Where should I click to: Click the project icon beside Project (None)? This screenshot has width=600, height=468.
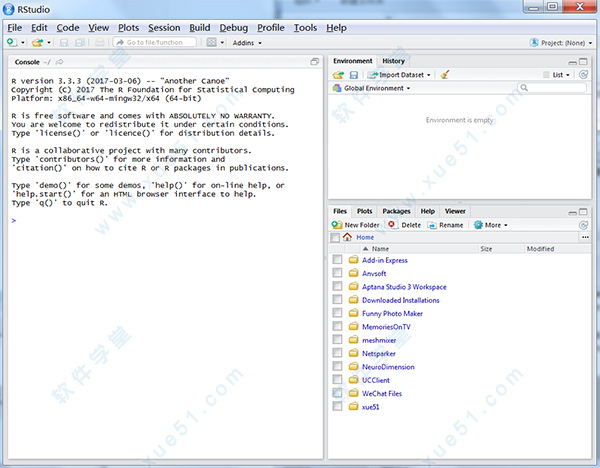tap(534, 42)
